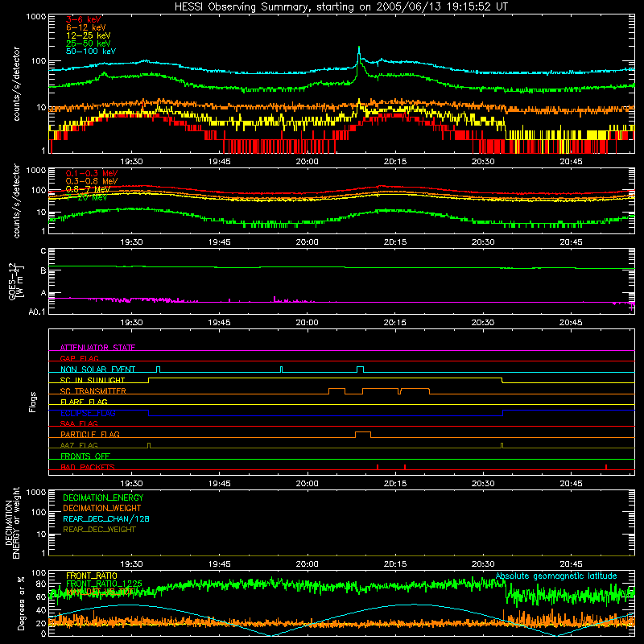Image resolution: width=644 pixels, height=644 pixels.
Task: Select the NON_SOLAR_EVENT flag label
Action: pyautogui.click(x=97, y=369)
